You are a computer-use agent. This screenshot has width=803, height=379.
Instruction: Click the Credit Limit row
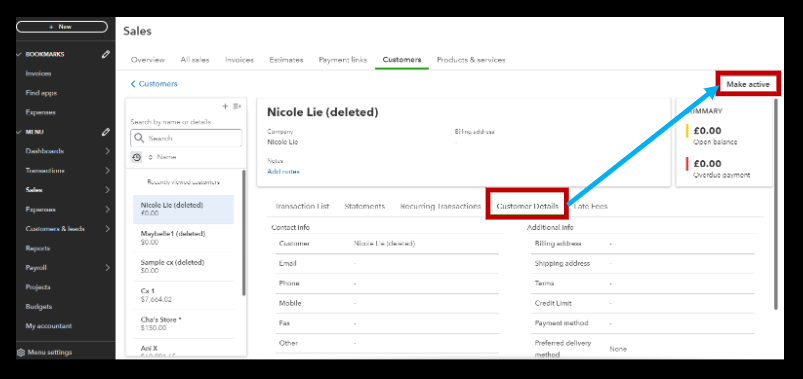pyautogui.click(x=643, y=303)
